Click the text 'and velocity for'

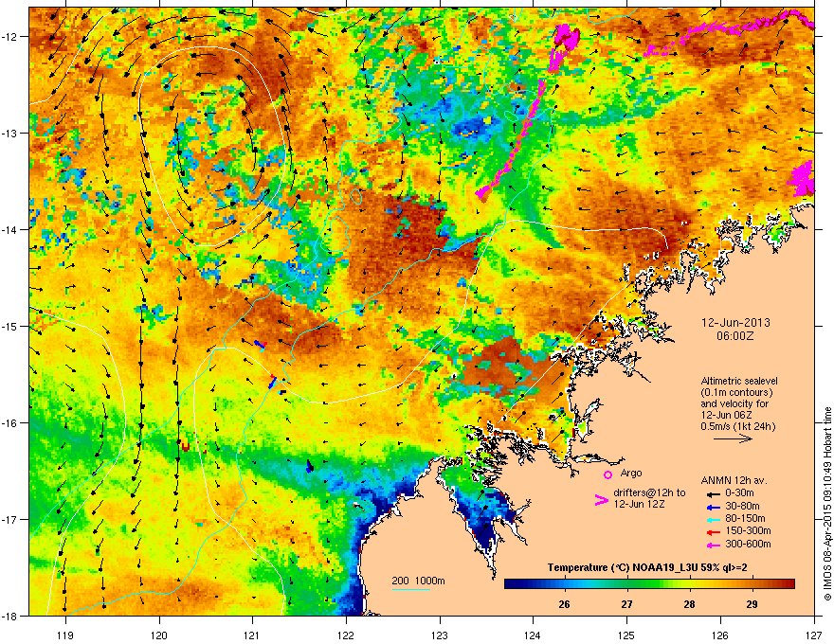coord(734,403)
